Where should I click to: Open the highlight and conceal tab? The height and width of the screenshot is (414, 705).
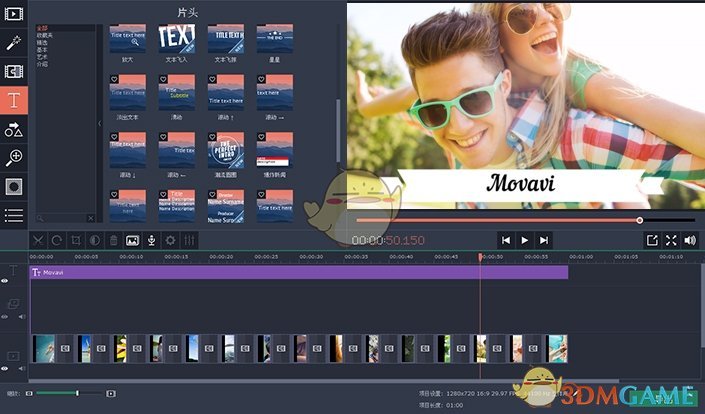coord(13,187)
